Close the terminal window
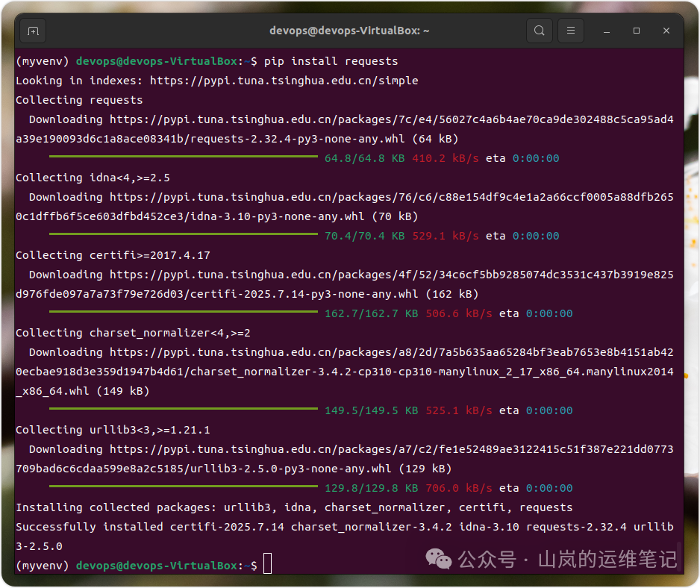The image size is (700, 588). [x=666, y=31]
